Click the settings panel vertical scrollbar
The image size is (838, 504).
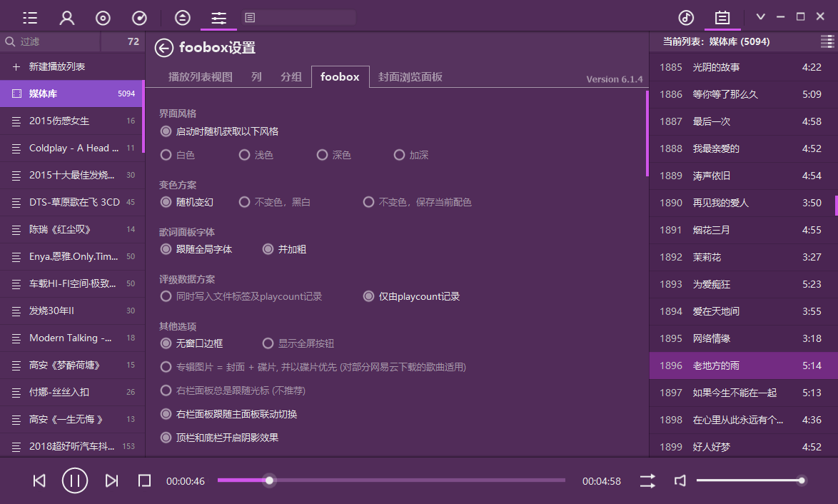[647, 133]
